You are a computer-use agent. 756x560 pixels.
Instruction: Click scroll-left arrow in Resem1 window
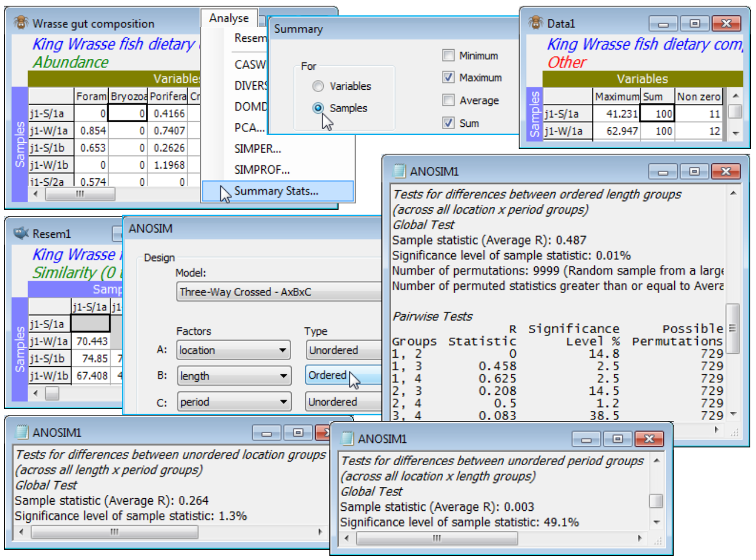pos(36,393)
